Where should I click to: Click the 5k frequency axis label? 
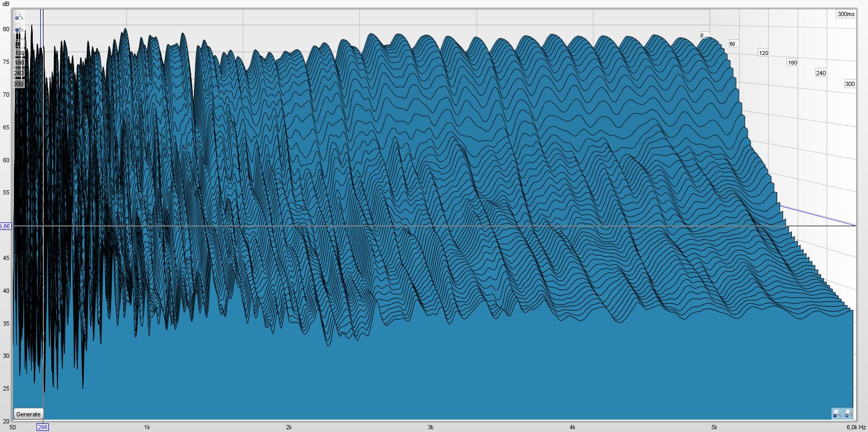point(714,427)
